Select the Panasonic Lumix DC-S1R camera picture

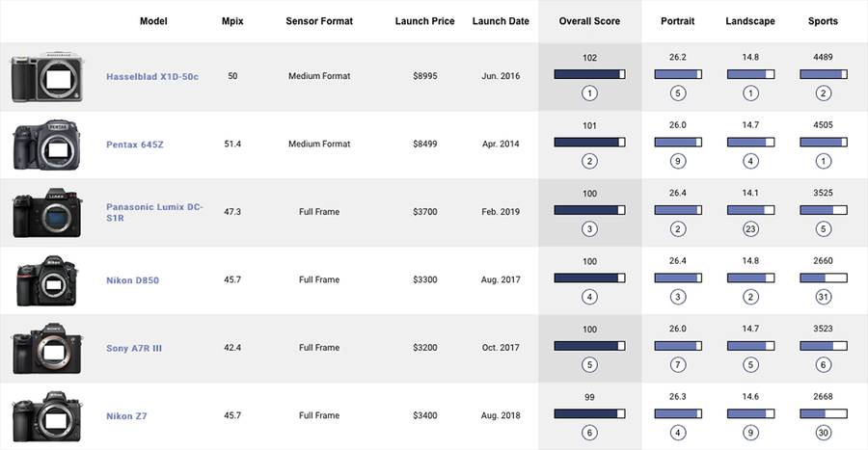pyautogui.click(x=44, y=213)
